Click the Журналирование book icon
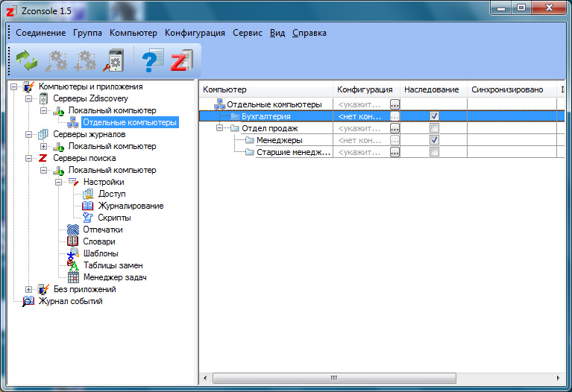Image resolution: width=572 pixels, height=392 pixels. [88, 206]
